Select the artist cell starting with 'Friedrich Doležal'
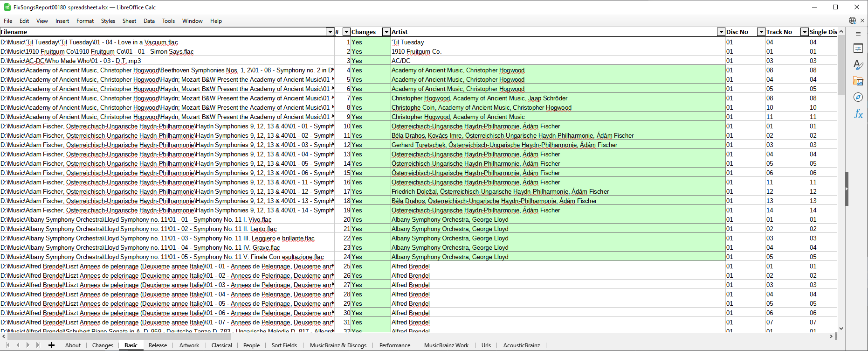Viewport: 868px width, 351px height. pyautogui.click(x=558, y=191)
